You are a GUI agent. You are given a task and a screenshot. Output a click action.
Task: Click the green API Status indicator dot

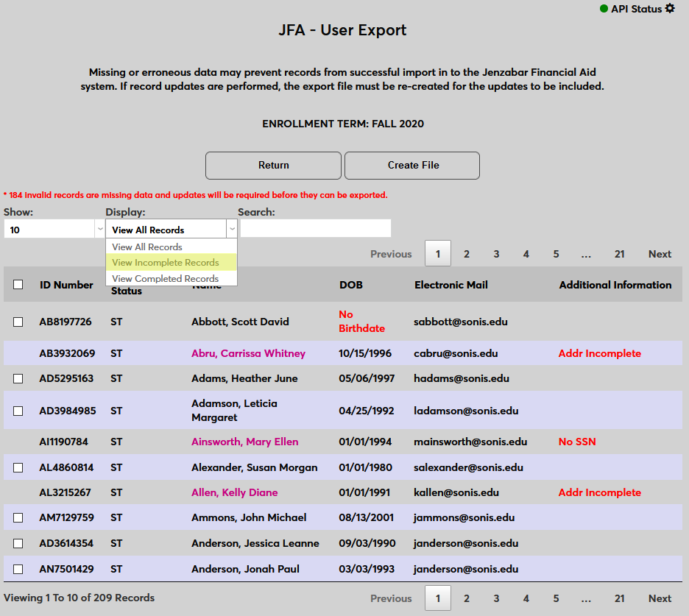coord(604,9)
